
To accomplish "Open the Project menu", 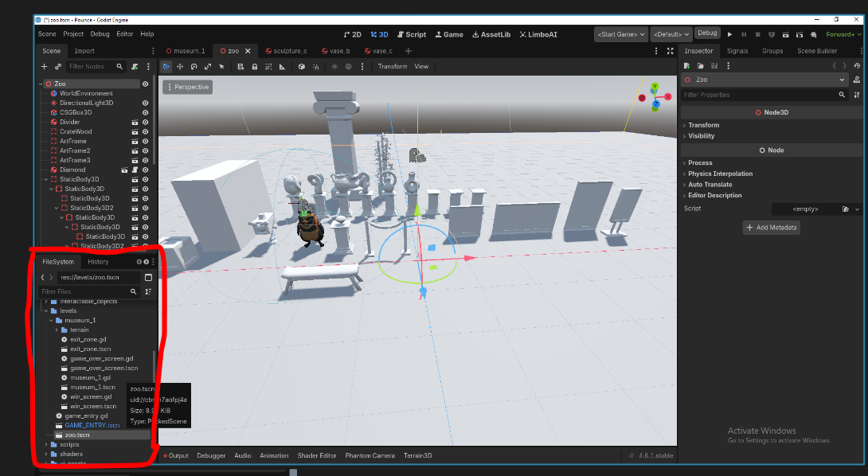I will [73, 34].
